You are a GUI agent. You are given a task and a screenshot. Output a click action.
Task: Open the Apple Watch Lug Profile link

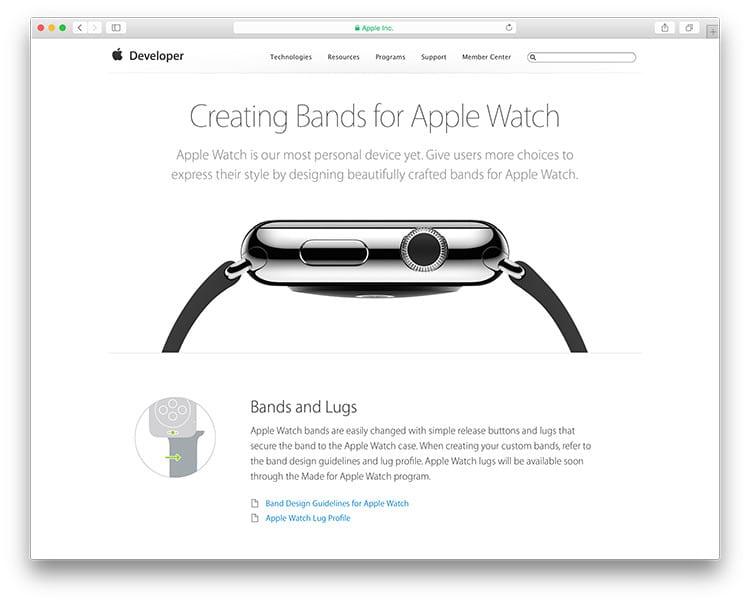click(308, 518)
